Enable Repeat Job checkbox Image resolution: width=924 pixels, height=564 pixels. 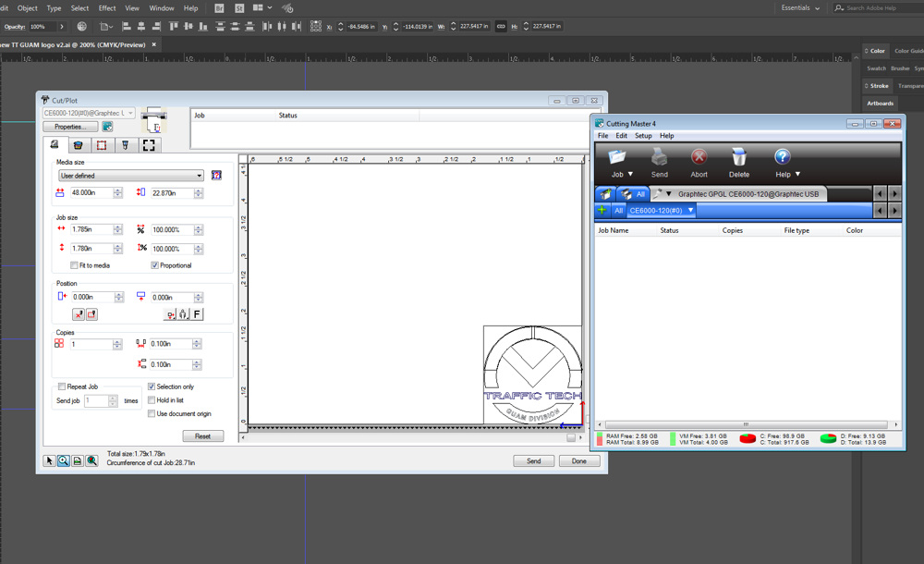[x=62, y=387]
